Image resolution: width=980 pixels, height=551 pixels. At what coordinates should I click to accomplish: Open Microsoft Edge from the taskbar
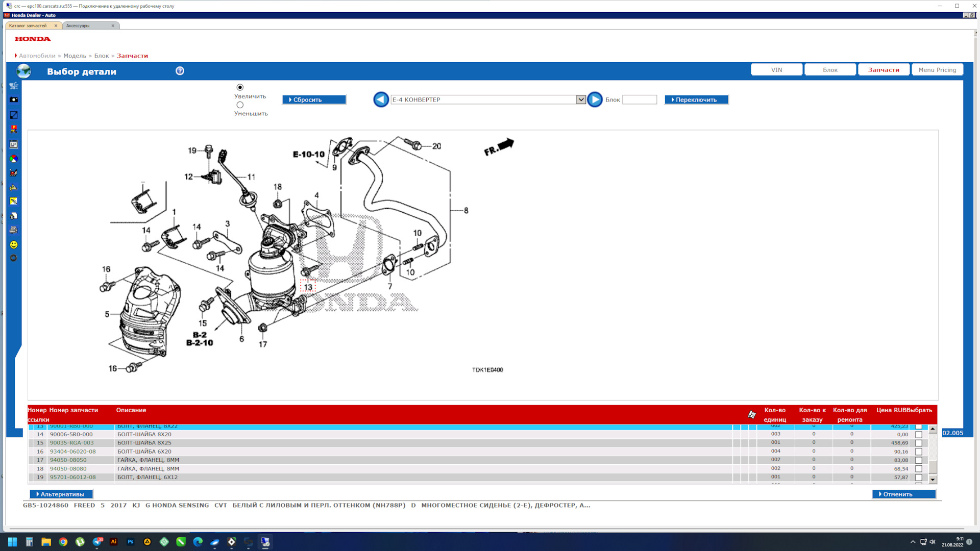pos(198,542)
